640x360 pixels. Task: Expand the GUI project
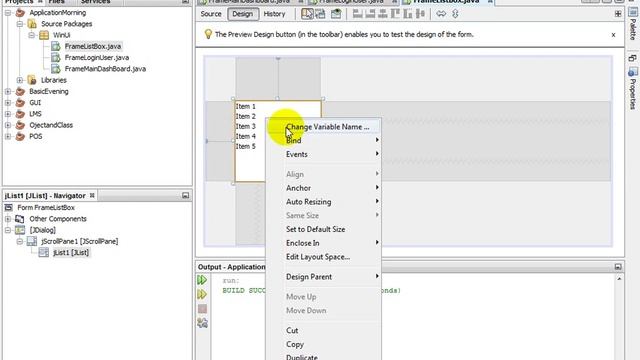coord(8,102)
